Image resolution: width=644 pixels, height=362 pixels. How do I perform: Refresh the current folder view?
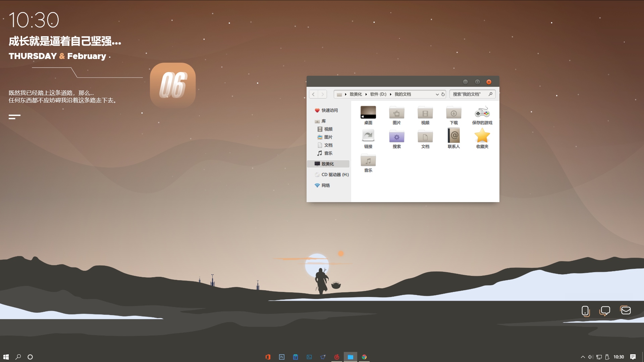(443, 94)
